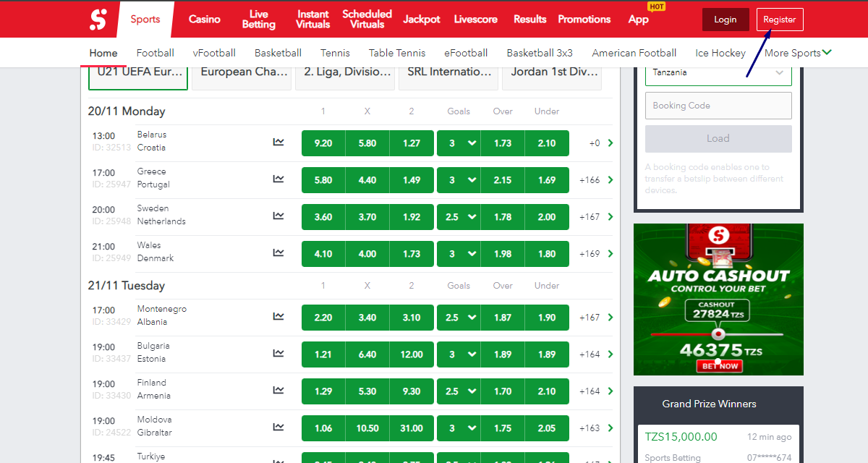Open stats chart for Montenegro vs Albania
Screen dimensions: 868x463
pos(278,317)
